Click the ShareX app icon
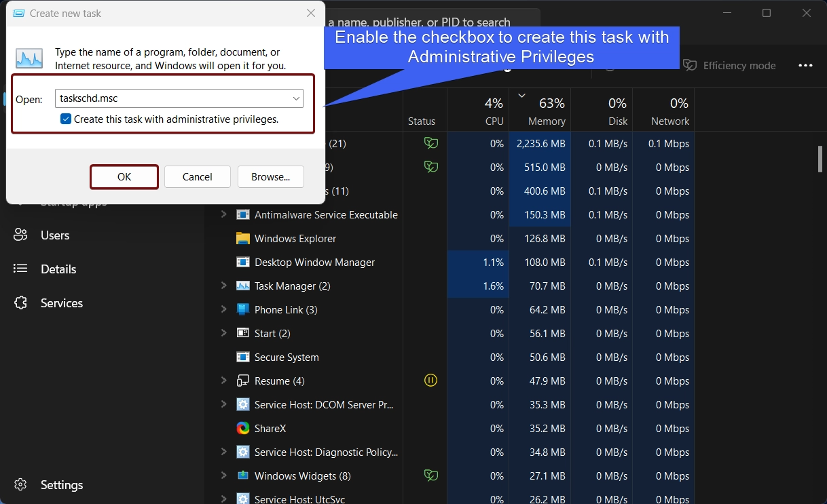Image resolution: width=827 pixels, height=504 pixels. (243, 428)
